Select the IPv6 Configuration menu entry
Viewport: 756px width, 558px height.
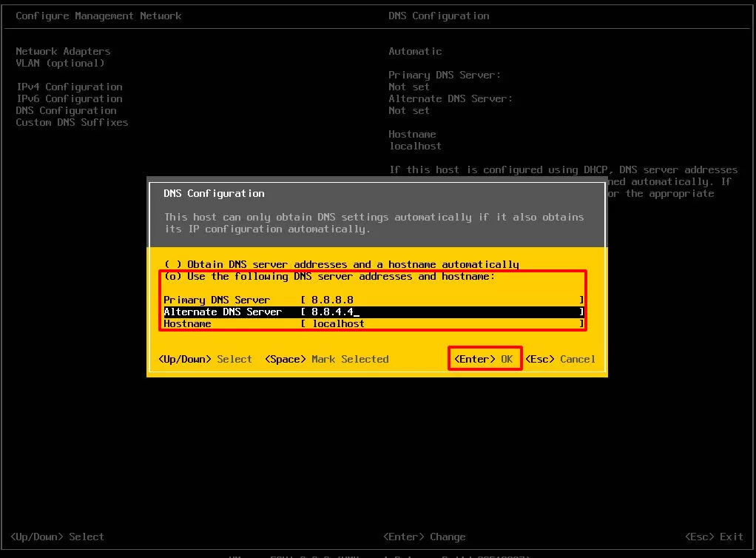[x=69, y=98]
